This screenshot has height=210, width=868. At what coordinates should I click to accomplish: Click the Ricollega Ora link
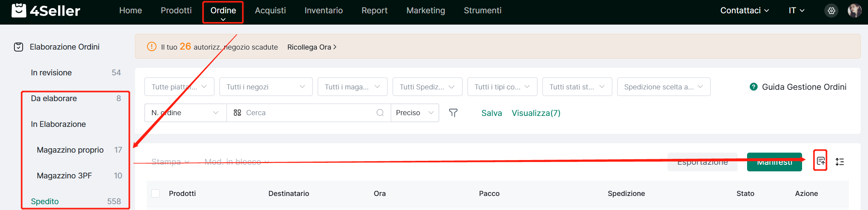312,47
